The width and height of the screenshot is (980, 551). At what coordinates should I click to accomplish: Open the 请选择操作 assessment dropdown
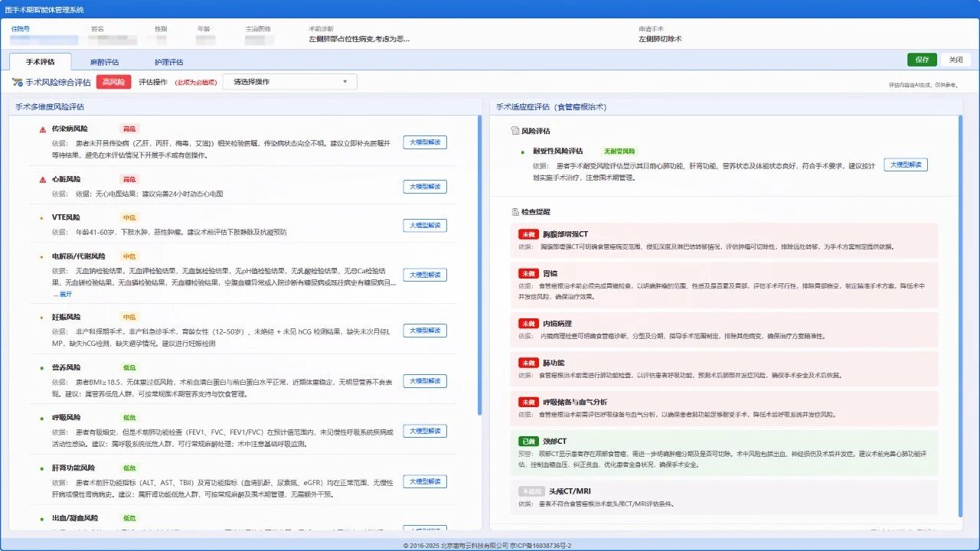(289, 82)
